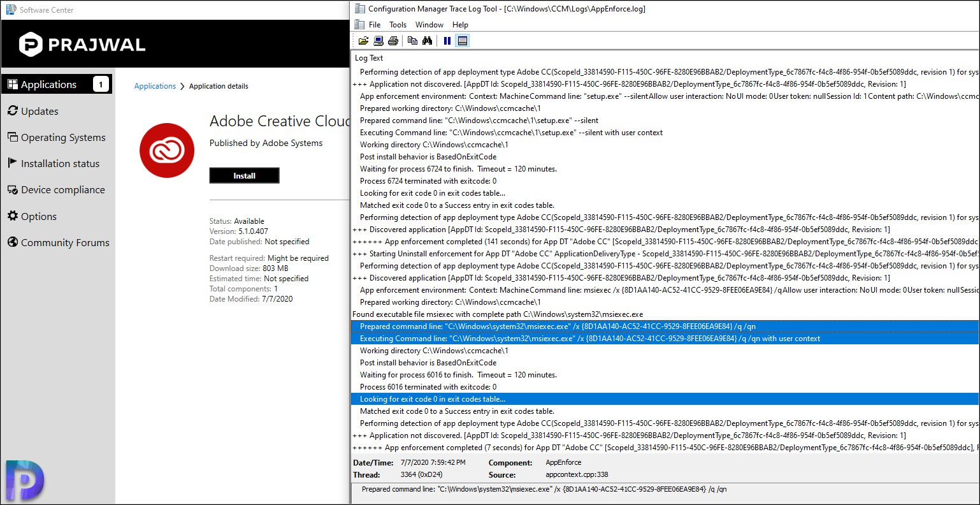Select Prepared command line setup.exe --silent row

665,121
